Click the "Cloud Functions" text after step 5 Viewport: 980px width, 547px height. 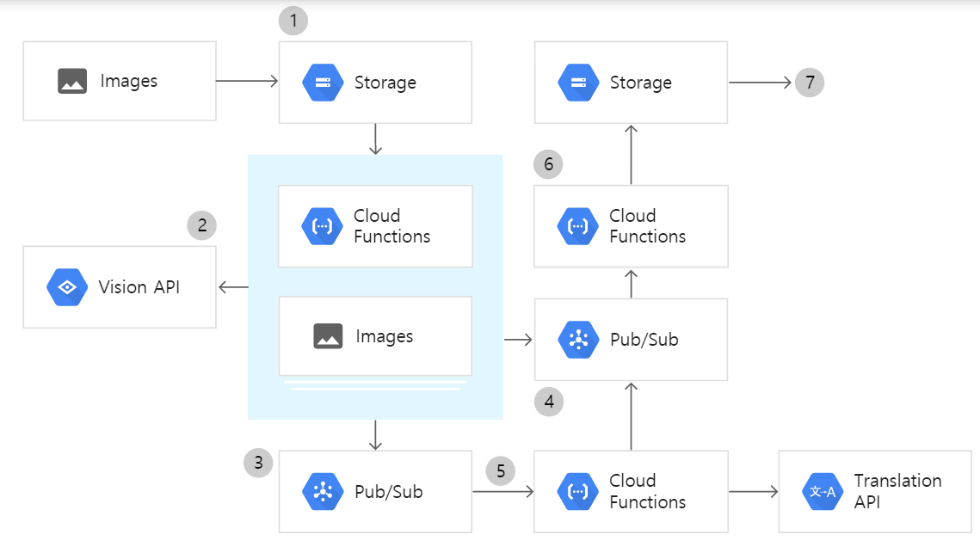coord(648,491)
